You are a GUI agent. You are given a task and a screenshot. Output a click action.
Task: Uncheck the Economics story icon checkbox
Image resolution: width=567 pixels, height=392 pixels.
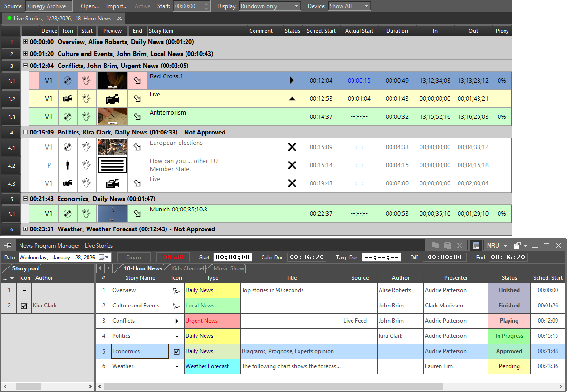coord(176,351)
